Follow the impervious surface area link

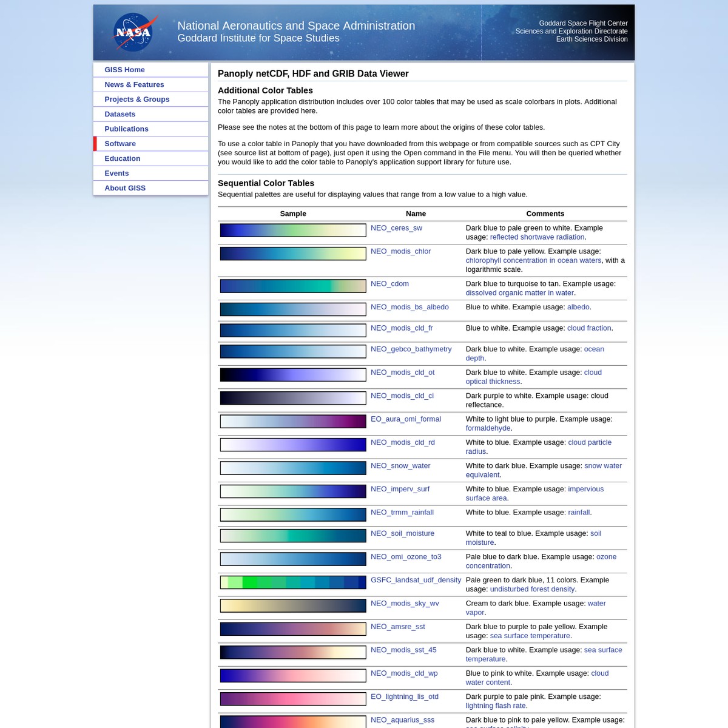[534, 494]
